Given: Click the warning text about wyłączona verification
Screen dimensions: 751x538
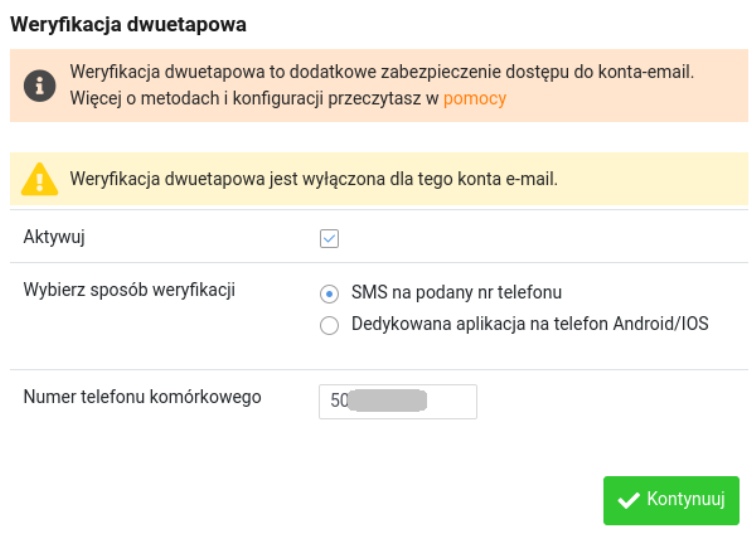Looking at the screenshot, I should pyautogui.click(x=313, y=179).
